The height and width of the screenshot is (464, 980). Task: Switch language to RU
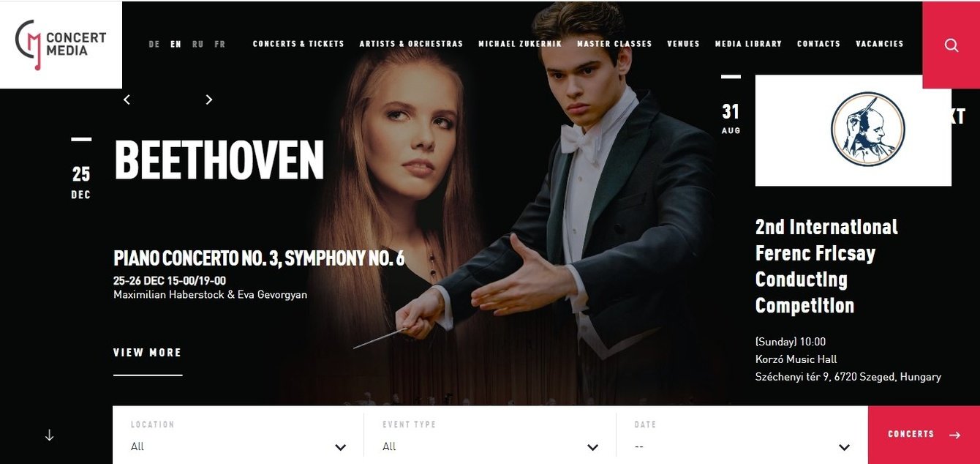pyautogui.click(x=197, y=44)
